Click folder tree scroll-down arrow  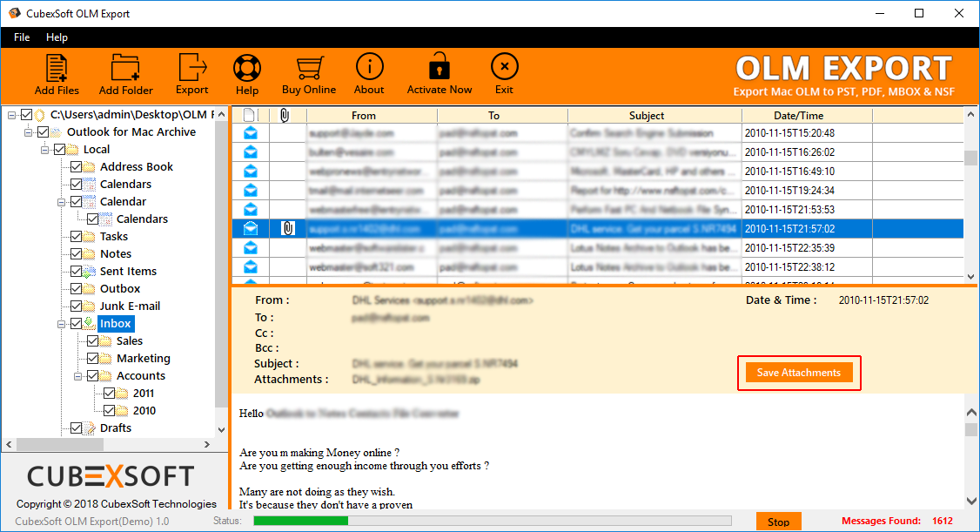221,430
